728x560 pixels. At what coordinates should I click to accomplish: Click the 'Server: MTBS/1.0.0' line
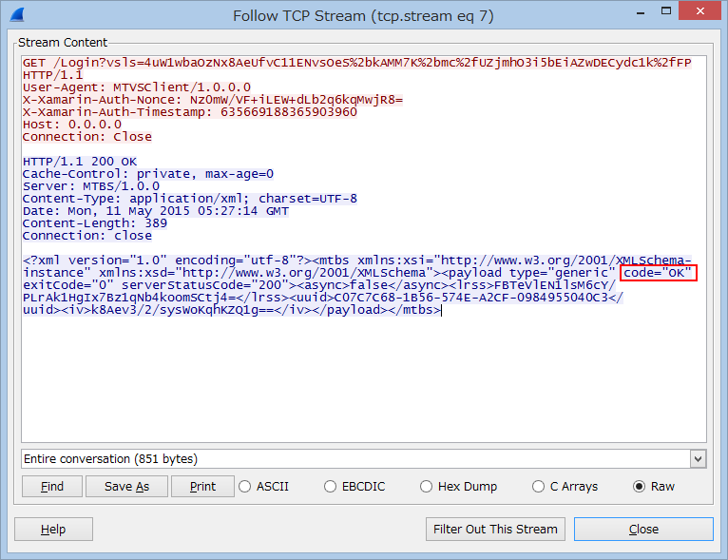(91, 186)
